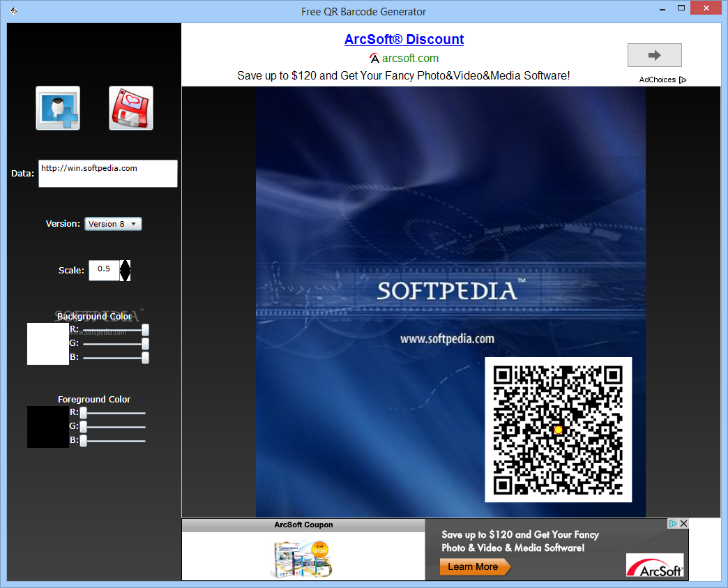Click the ArcSoft Coupon header
Screen dimensions: 728x588
pyautogui.click(x=303, y=525)
